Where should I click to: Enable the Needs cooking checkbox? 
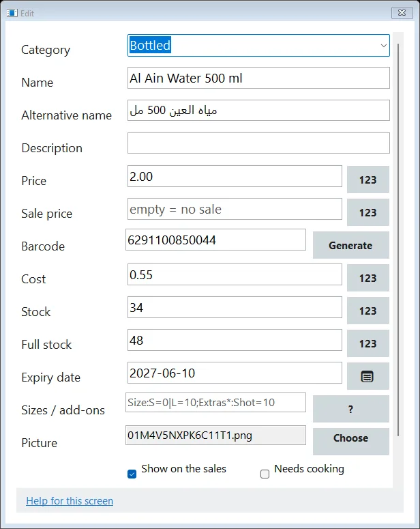tap(265, 474)
